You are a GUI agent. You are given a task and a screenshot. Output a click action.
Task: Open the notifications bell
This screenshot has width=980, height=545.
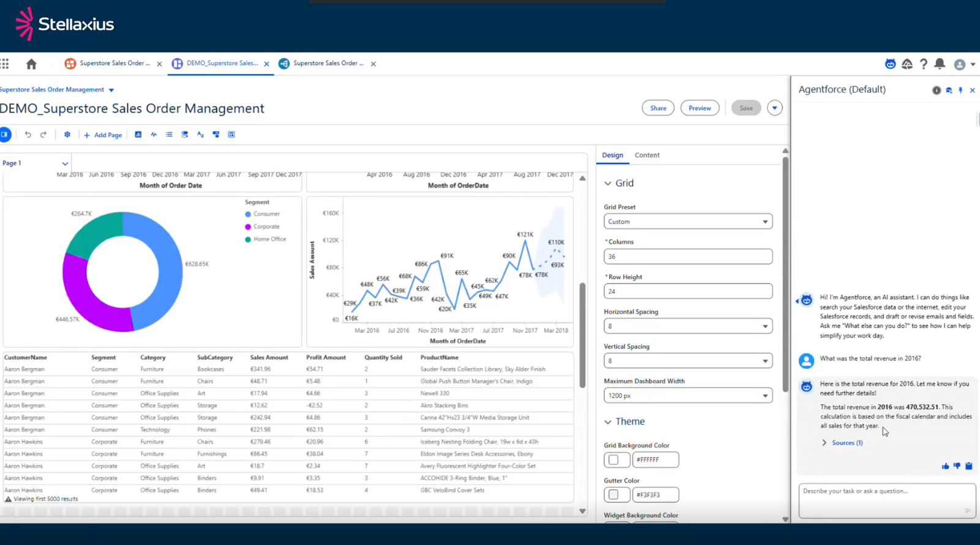point(940,64)
